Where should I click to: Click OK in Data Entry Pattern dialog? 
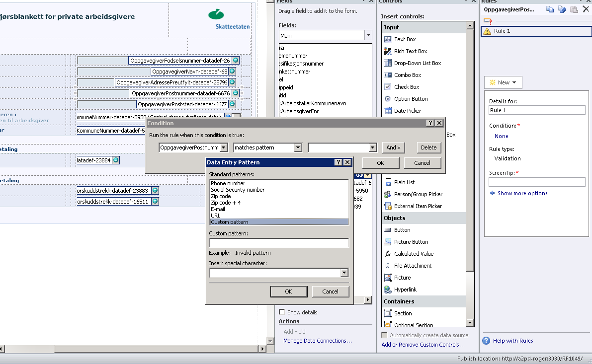[288, 291]
